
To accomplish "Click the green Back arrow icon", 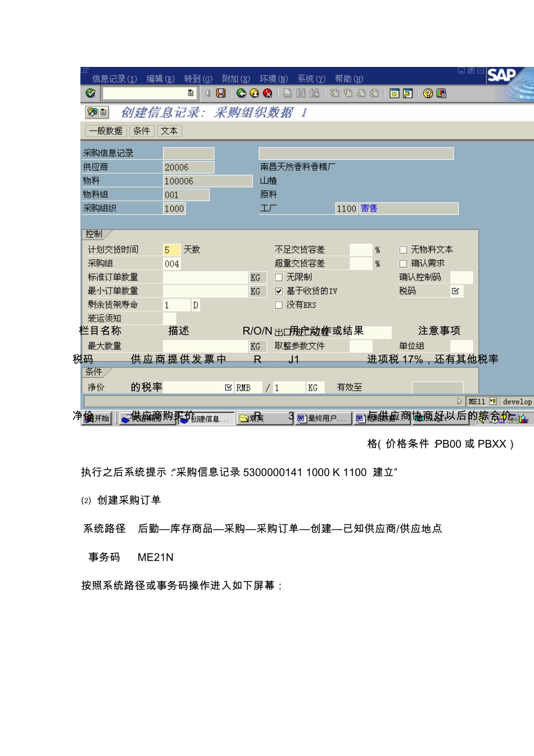I will point(241,93).
